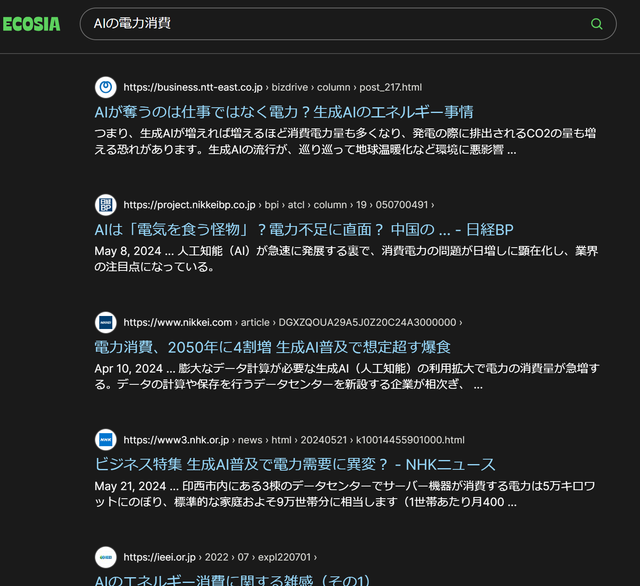Click the Ecosia logo
640x586 pixels.
31,24
